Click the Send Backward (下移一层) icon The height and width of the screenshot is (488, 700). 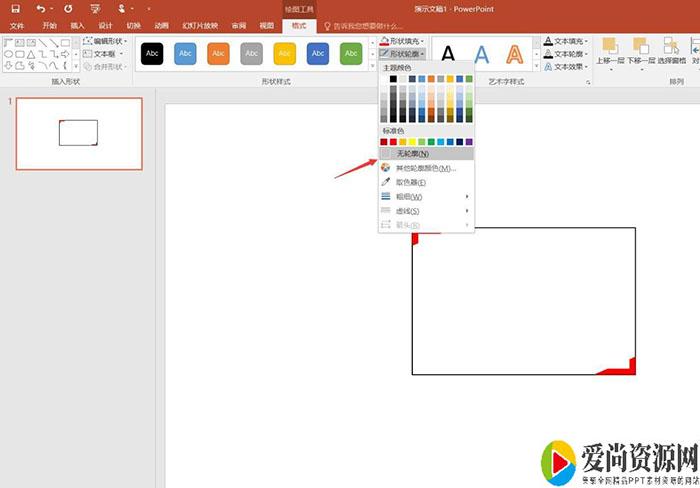click(640, 48)
